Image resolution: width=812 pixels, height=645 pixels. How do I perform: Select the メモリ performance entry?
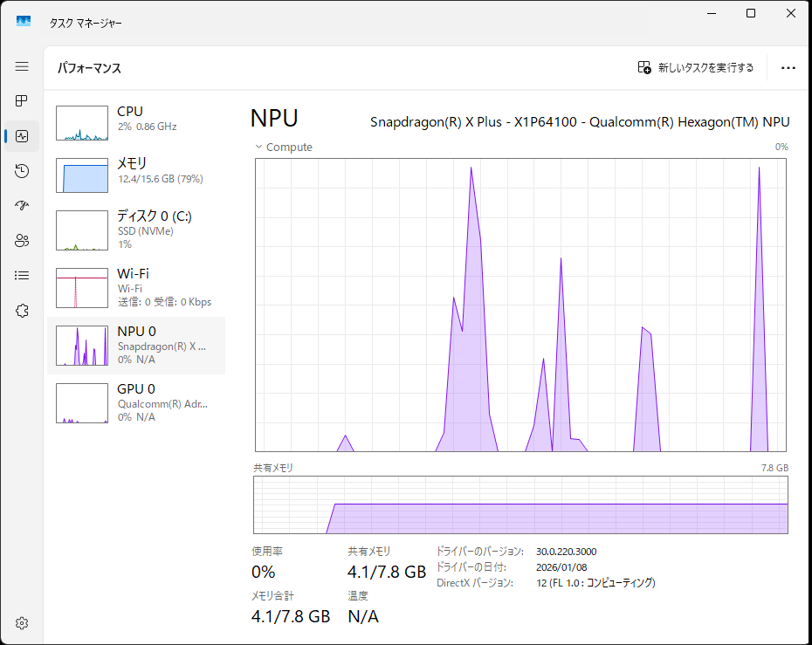coord(136,175)
